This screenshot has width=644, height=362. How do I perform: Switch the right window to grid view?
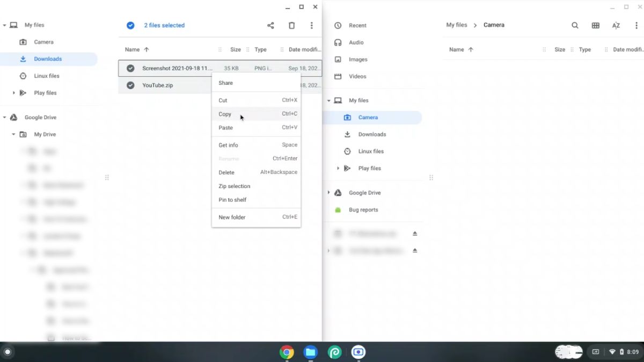coord(596,25)
